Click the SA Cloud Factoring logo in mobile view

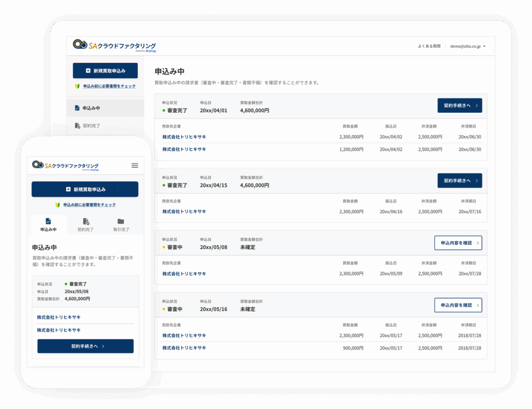tap(65, 166)
